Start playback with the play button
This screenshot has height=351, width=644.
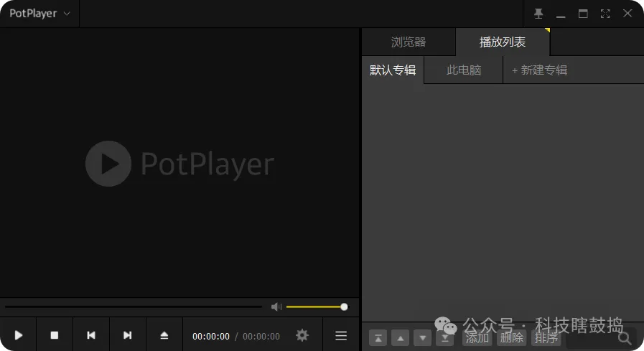[18, 335]
